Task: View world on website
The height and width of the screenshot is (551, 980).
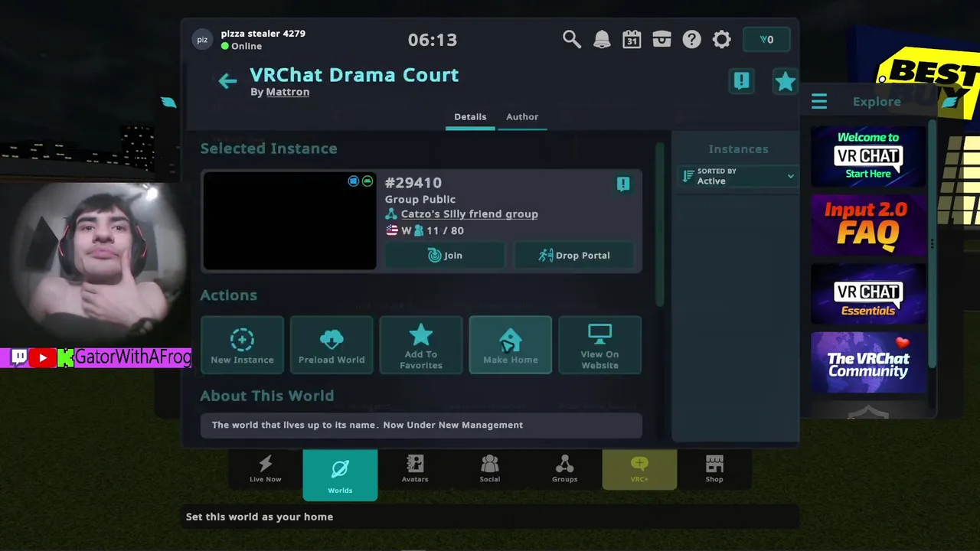Action: (599, 345)
